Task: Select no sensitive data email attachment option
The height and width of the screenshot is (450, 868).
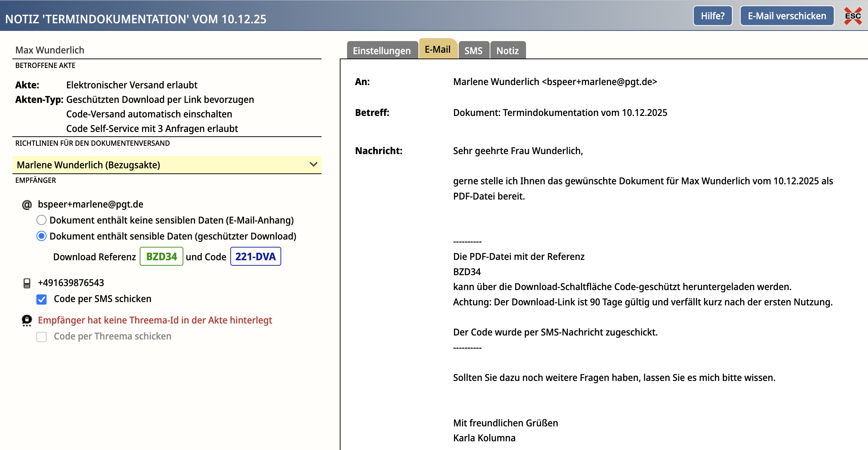Action: pyautogui.click(x=41, y=220)
